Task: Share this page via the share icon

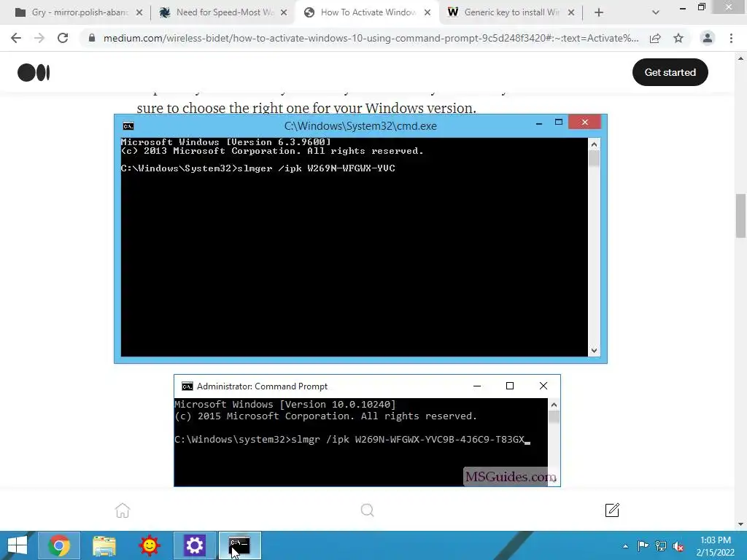Action: click(655, 38)
